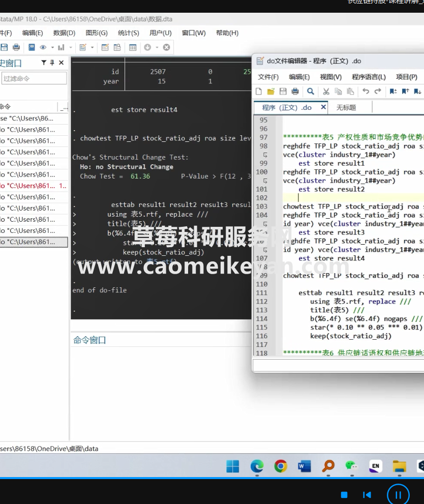Open the 程序语言(L) menu
Image resolution: width=424 pixels, height=504 pixels.
369,77
